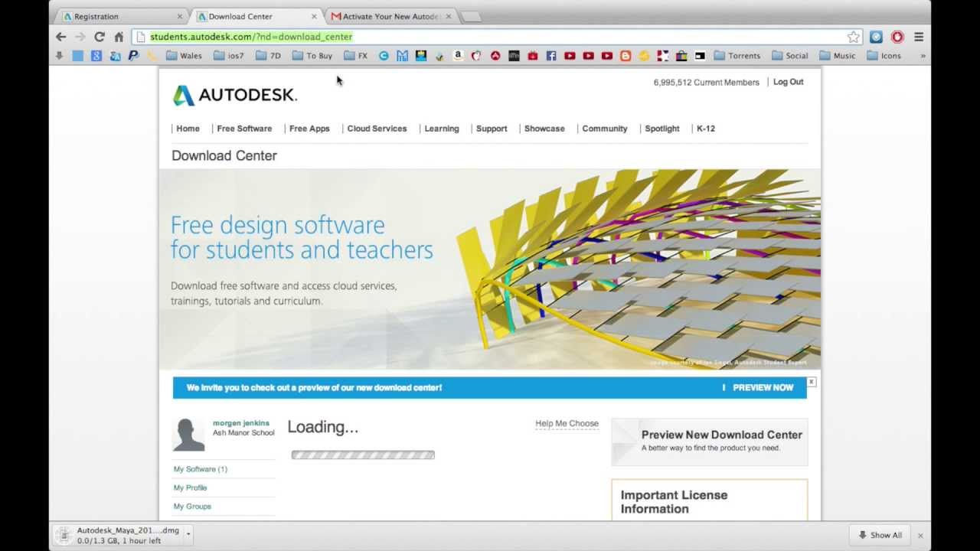Viewport: 980px width, 551px height.
Task: Open the Facebook bookmark icon
Action: (x=551, y=56)
